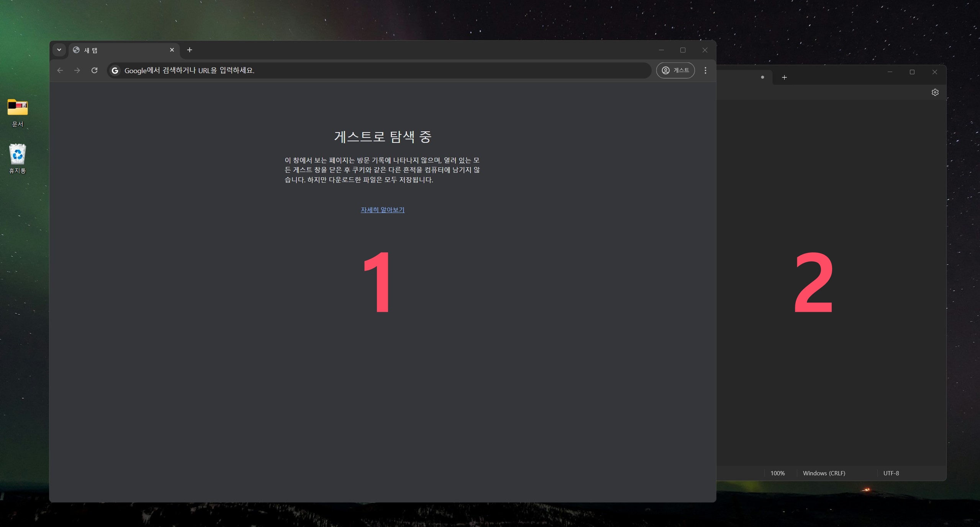Click the 자세히 알아보기 link

tap(382, 210)
